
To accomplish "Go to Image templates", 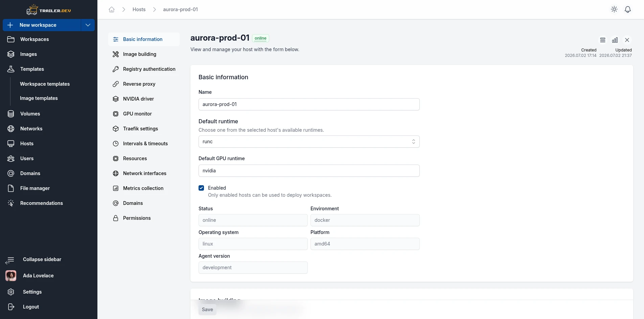I will coord(39,98).
